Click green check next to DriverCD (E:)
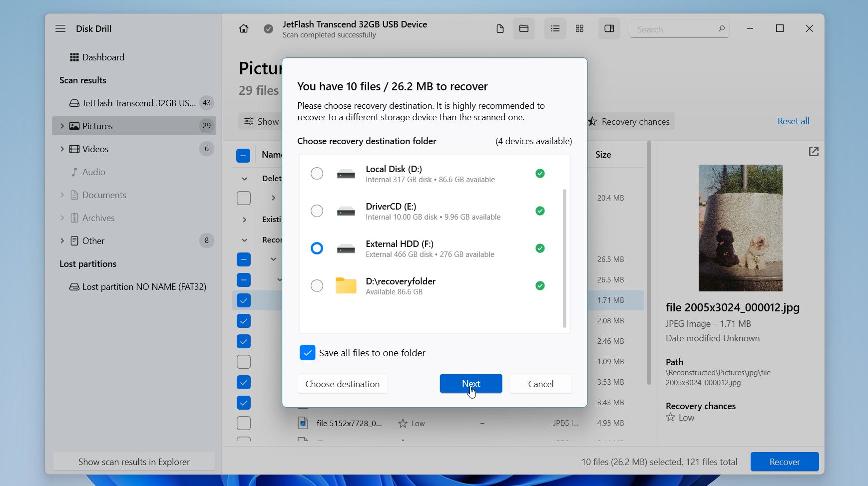 [x=540, y=211]
